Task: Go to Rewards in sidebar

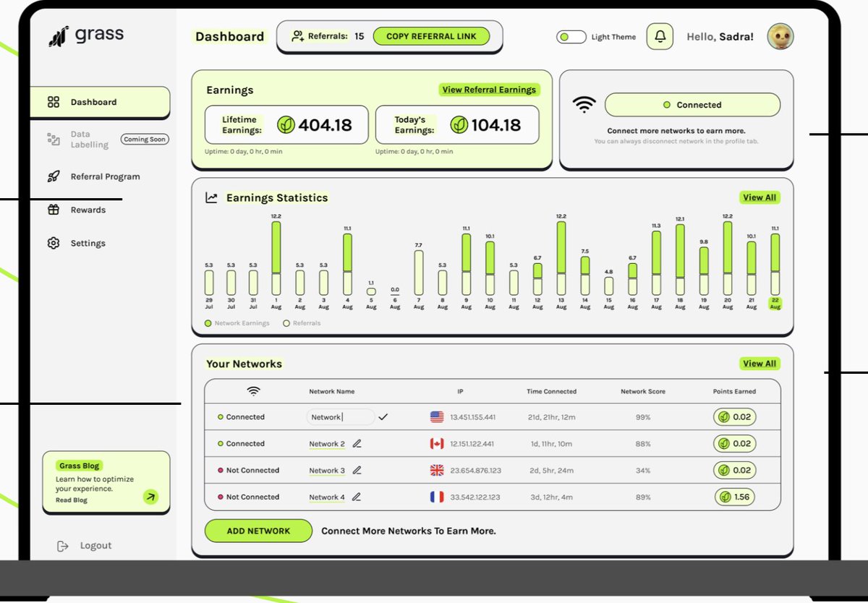Action: click(88, 210)
